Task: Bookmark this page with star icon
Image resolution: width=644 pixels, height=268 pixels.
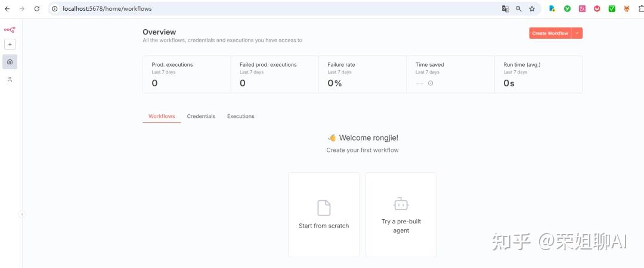Action: pyautogui.click(x=532, y=9)
